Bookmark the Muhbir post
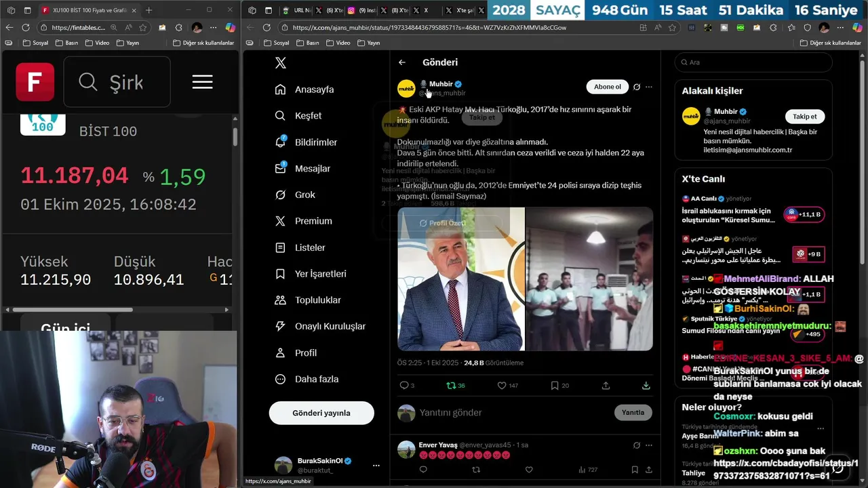Viewport: 868px width, 488px height. click(555, 386)
